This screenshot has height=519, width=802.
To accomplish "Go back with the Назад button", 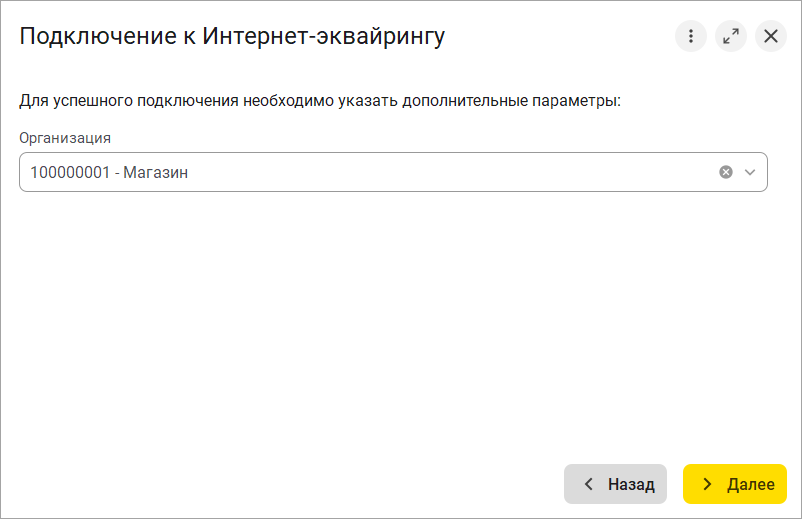I will pos(615,484).
